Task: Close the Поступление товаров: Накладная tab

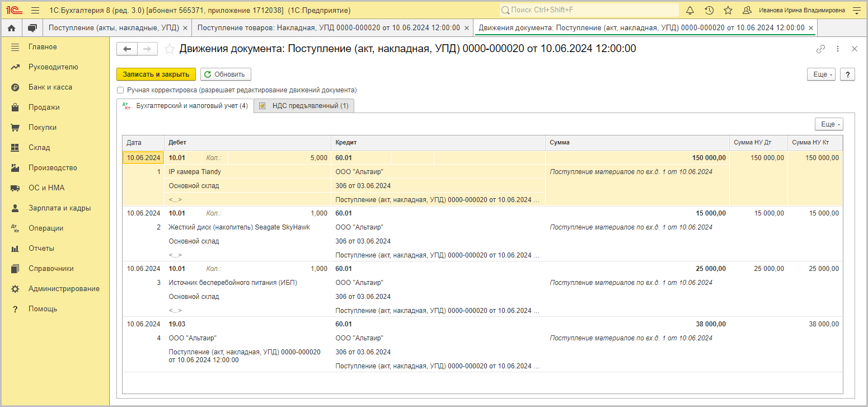Action: point(466,28)
